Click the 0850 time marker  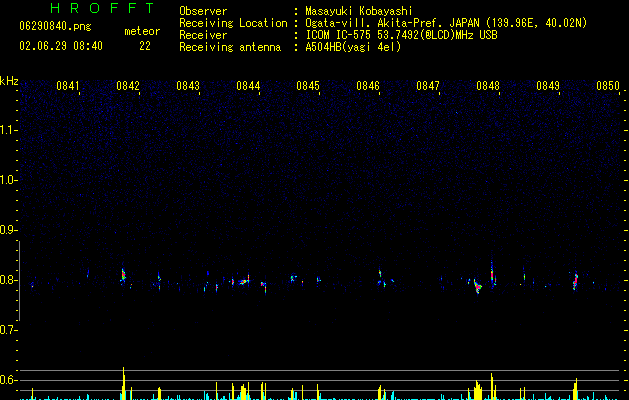click(608, 86)
